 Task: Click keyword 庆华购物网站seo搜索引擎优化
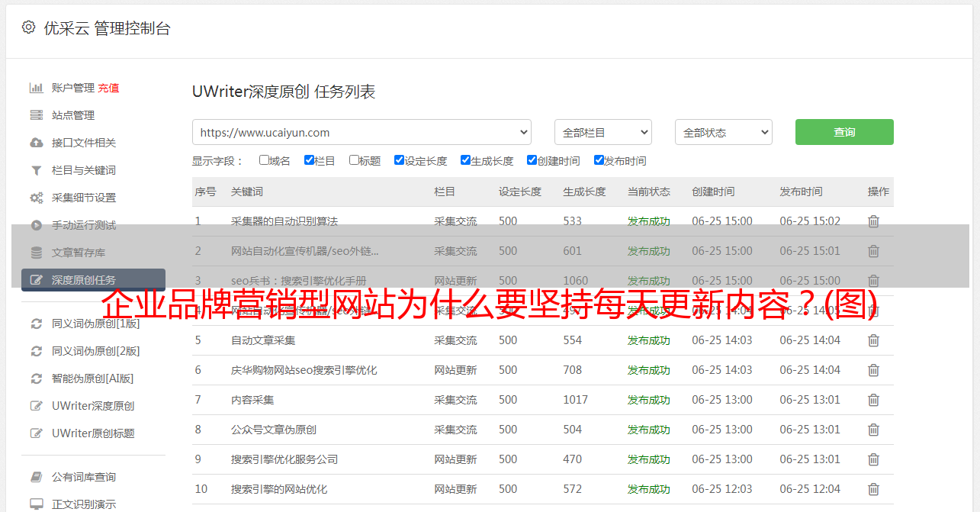coord(304,370)
